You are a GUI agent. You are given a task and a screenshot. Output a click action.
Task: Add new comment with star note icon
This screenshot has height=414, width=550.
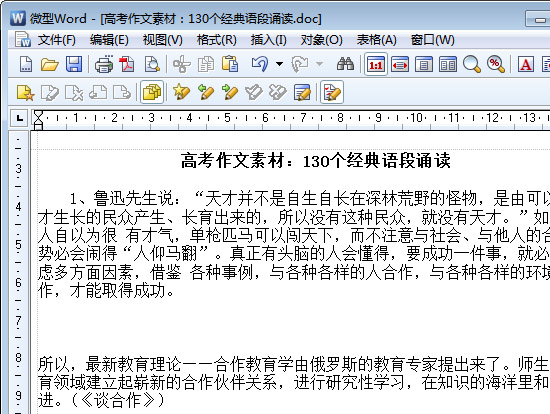26,93
